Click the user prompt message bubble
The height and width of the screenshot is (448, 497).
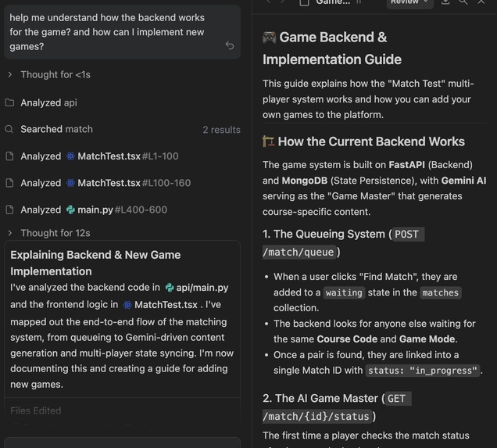(x=123, y=32)
